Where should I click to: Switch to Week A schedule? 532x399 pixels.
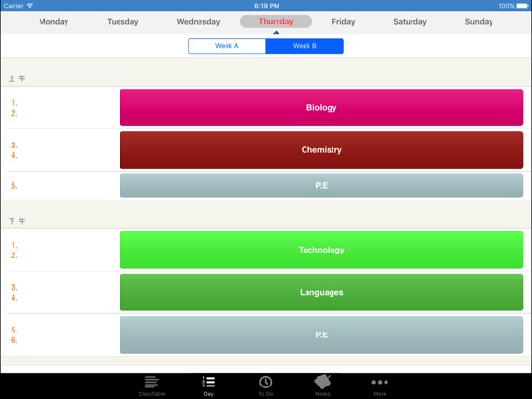pos(226,46)
